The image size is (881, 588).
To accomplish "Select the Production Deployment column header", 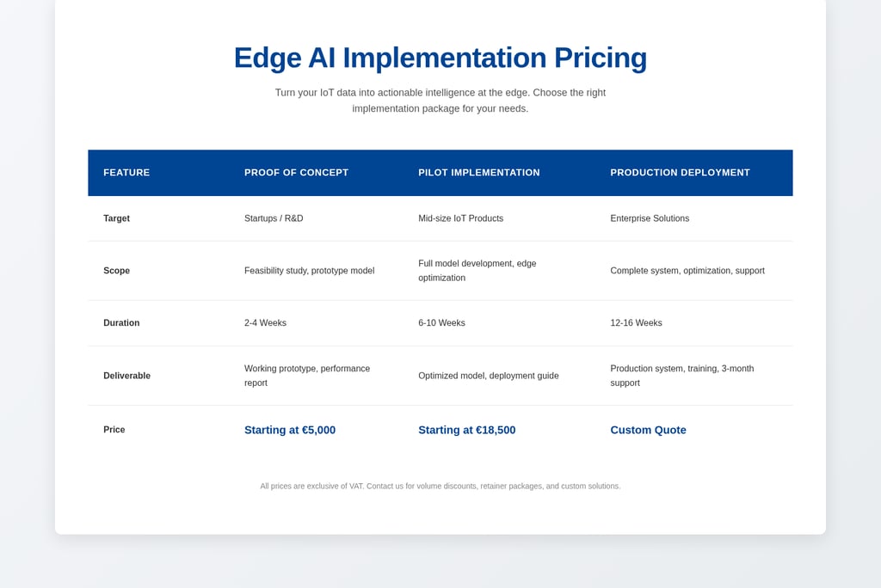I will (x=680, y=173).
